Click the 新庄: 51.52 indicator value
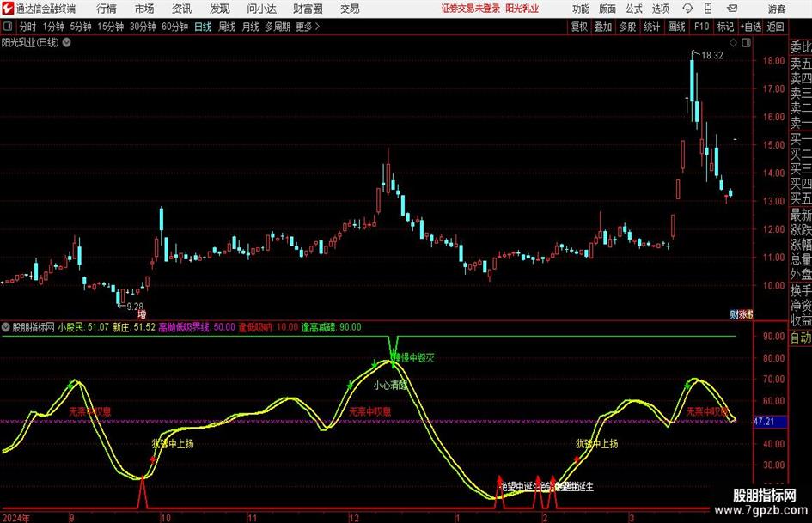The image size is (812, 523). (x=134, y=327)
